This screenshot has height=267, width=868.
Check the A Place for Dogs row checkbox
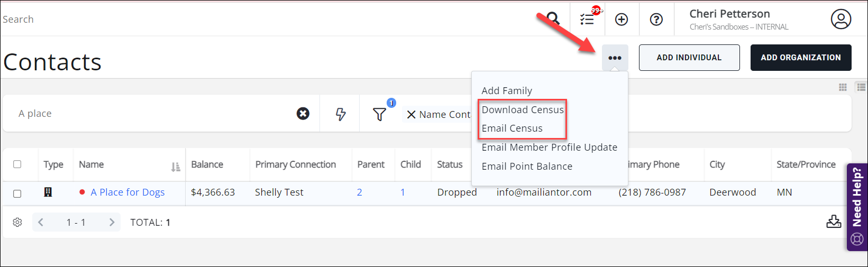[17, 193]
